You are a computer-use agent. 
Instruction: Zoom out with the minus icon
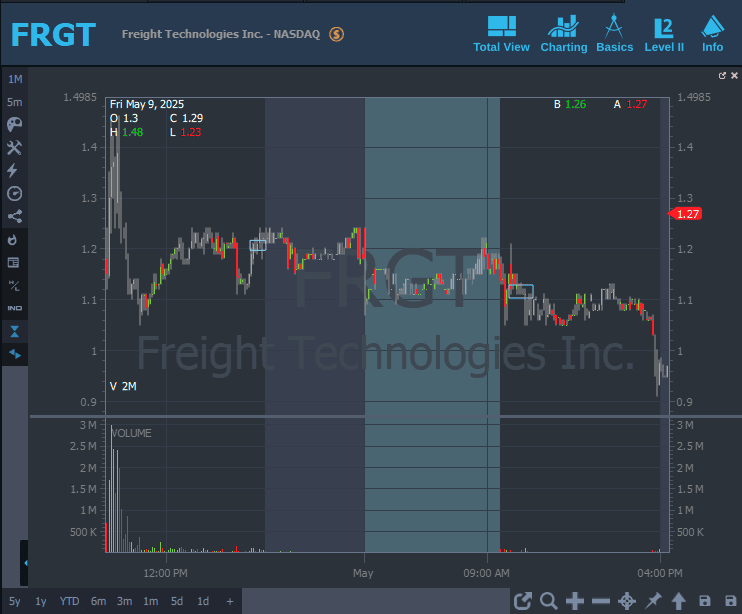601,601
